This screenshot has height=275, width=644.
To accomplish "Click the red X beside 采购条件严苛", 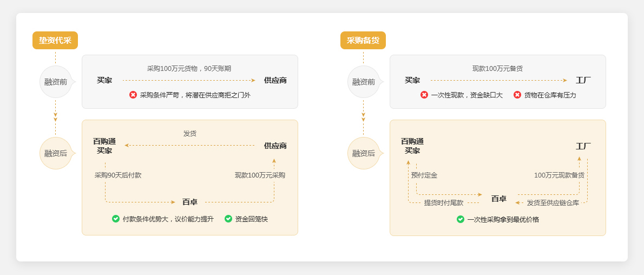I will pos(133,95).
